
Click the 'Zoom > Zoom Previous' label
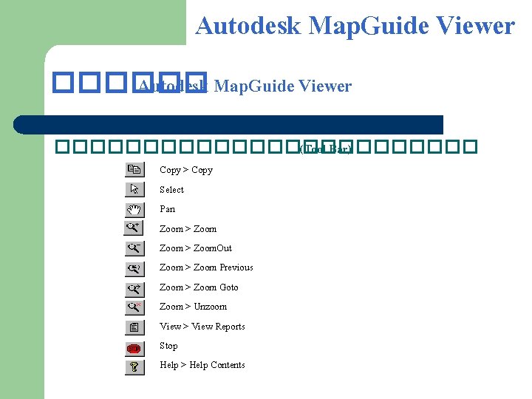[x=206, y=267]
